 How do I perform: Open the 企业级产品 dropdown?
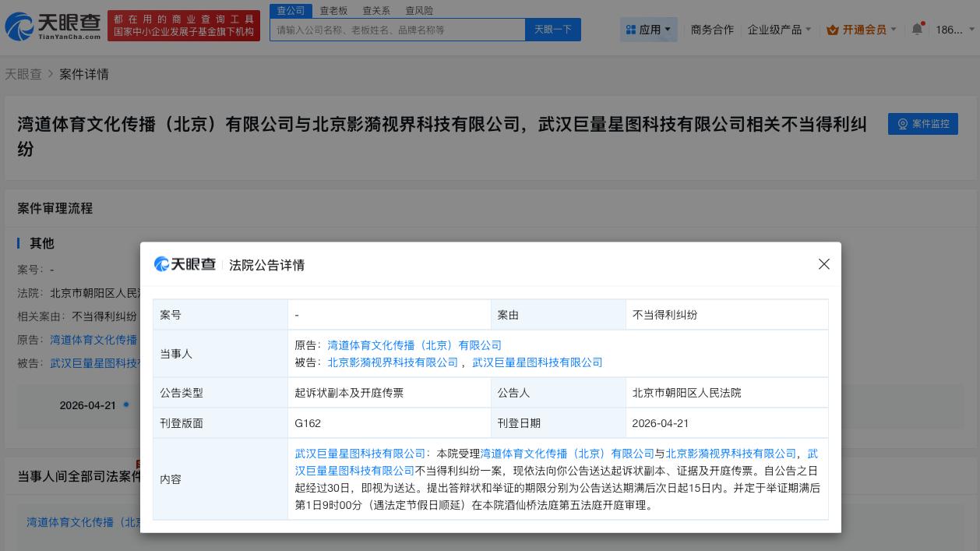[x=775, y=30]
